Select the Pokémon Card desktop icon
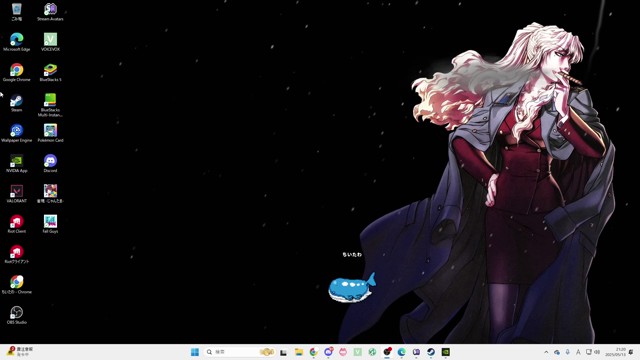640x360 pixels. [50, 133]
